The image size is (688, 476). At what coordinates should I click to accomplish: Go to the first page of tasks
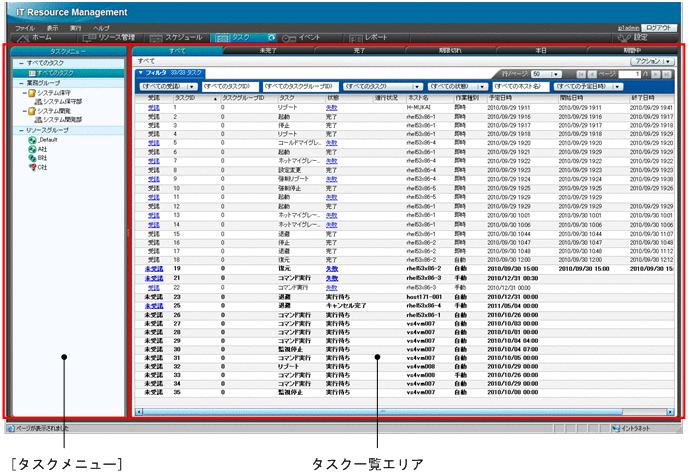581,75
